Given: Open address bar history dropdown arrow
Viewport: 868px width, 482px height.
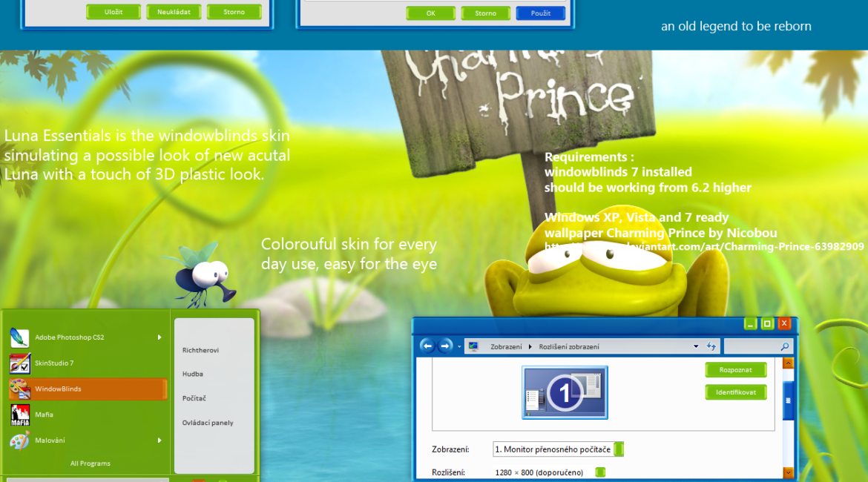Looking at the screenshot, I should pyautogui.click(x=696, y=346).
